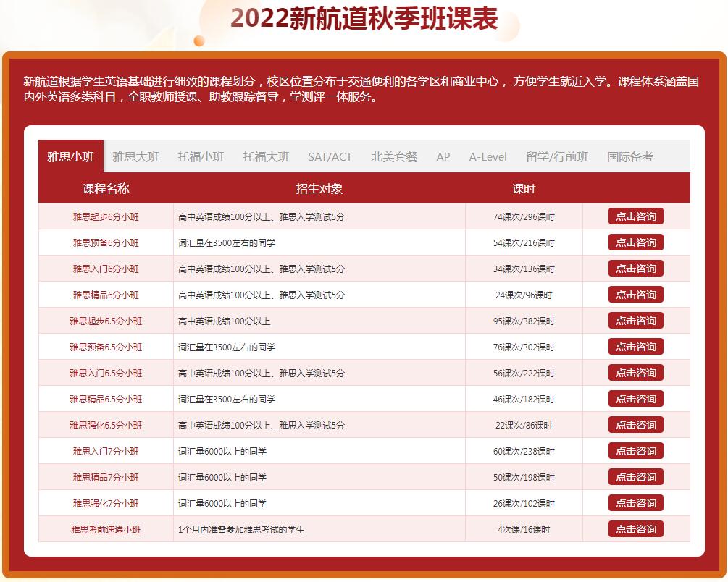
Task: Click 点击咨询 for 雅思精品6分小班
Action: [635, 294]
